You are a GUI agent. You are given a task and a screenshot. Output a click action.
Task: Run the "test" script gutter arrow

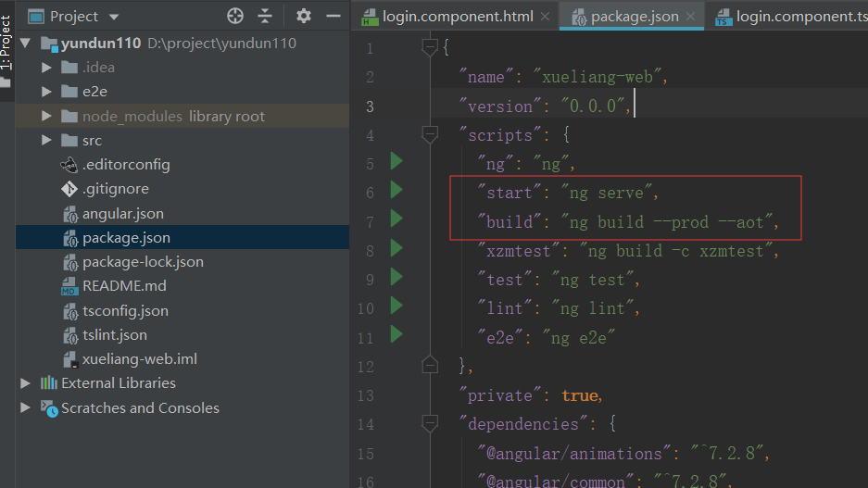coord(396,277)
